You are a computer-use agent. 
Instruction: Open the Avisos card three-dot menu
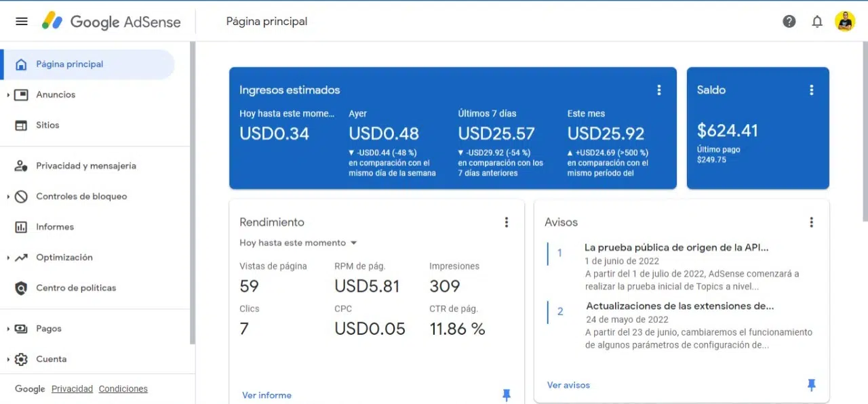812,222
